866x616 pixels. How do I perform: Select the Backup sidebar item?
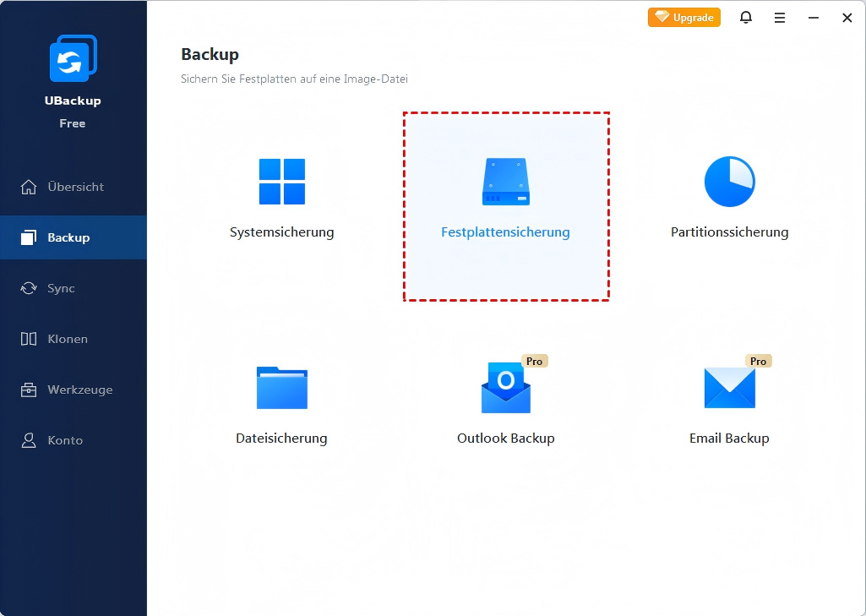73,237
